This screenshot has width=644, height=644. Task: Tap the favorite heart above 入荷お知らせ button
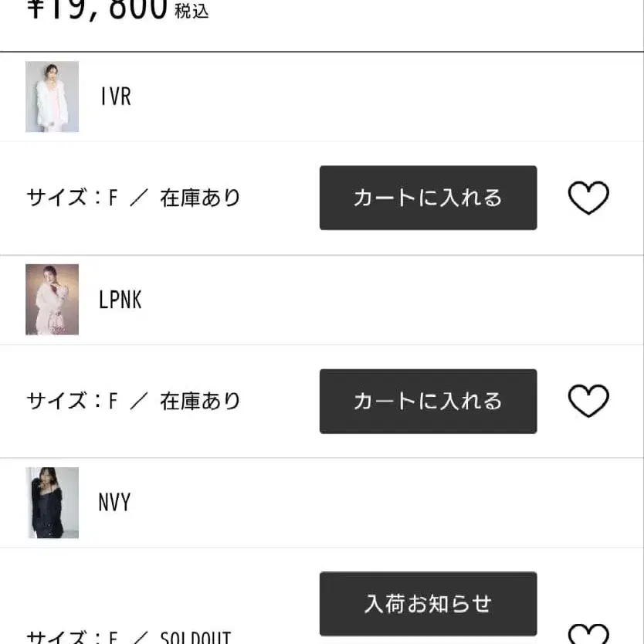pyautogui.click(x=589, y=636)
